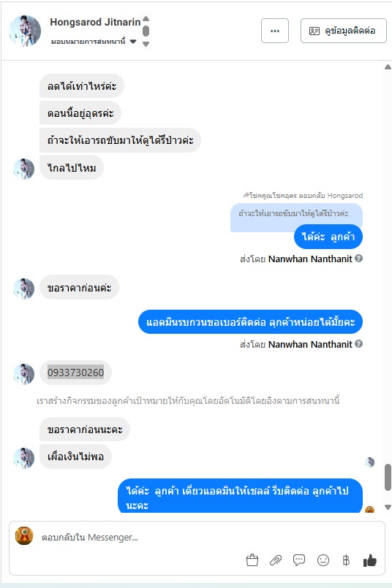Viewport: 392px width, 588px height.
Task: Expand the มอบหมายการสนทนานี้ assignment dropdown
Action: 133,41
